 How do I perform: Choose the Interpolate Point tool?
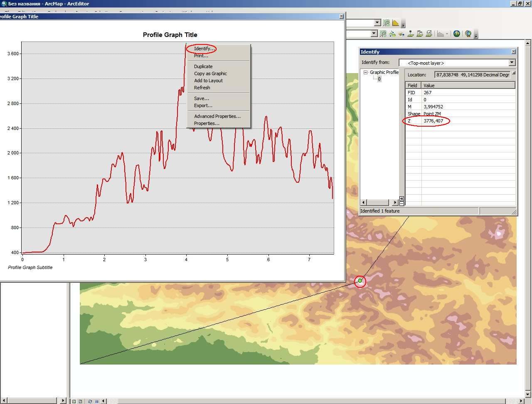[x=411, y=34]
